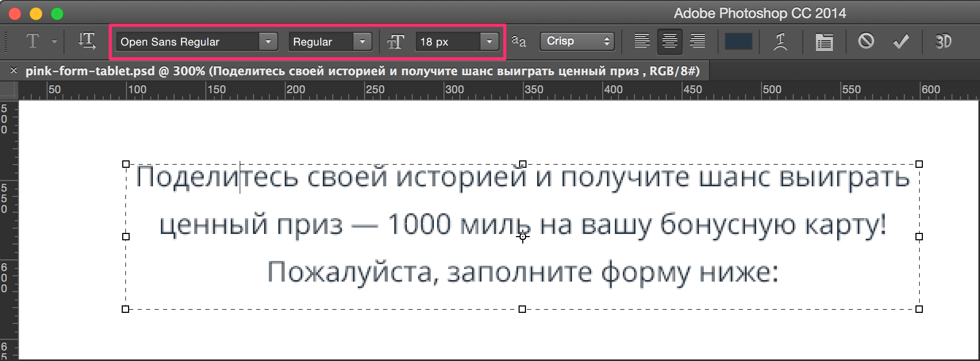Close the pink-form-tablet.psd tab

click(14, 71)
